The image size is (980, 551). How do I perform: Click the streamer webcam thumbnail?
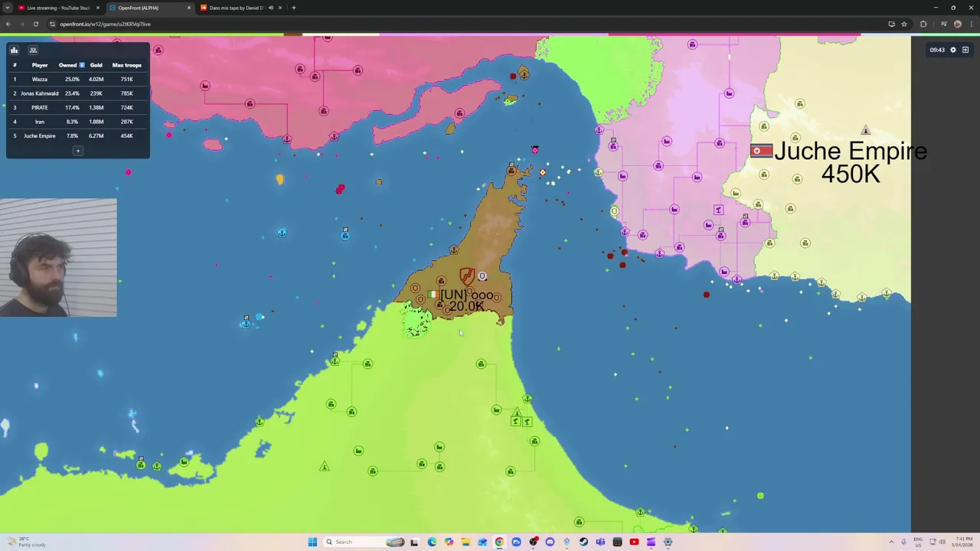click(x=58, y=258)
